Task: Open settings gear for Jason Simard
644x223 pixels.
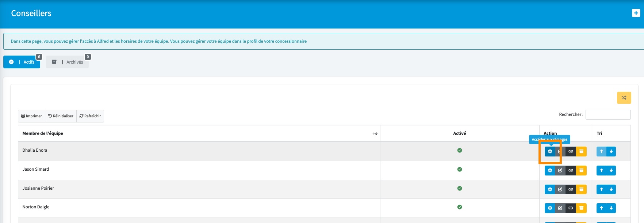Action: [550, 170]
